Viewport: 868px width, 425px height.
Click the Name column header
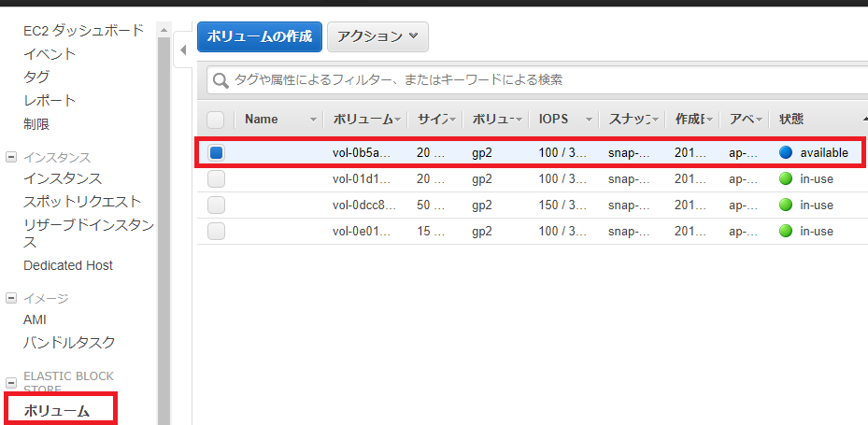(x=262, y=119)
